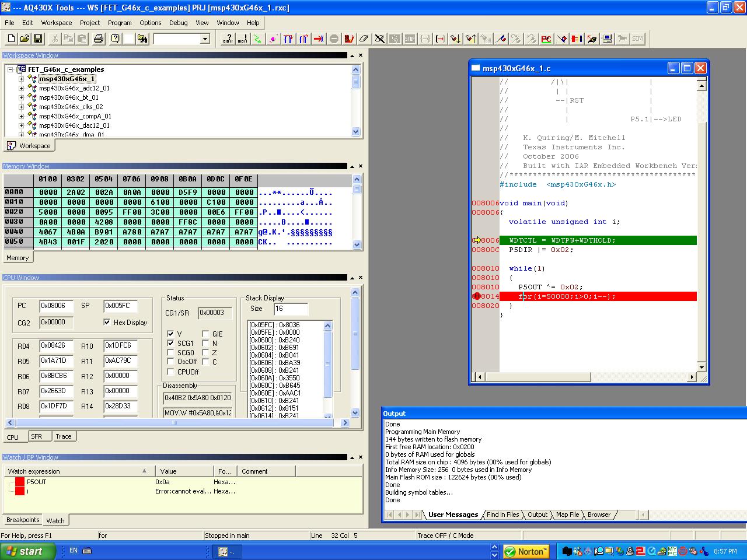747x560 pixels.
Task: Check the OscOff status flag
Action: click(170, 362)
